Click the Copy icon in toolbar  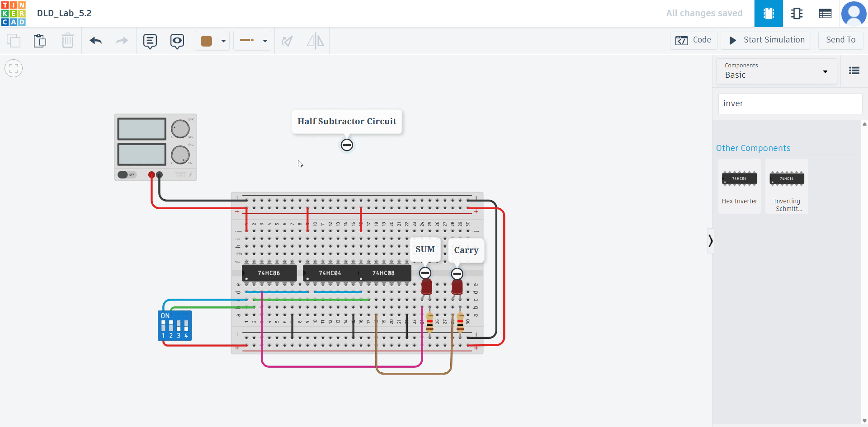click(14, 41)
